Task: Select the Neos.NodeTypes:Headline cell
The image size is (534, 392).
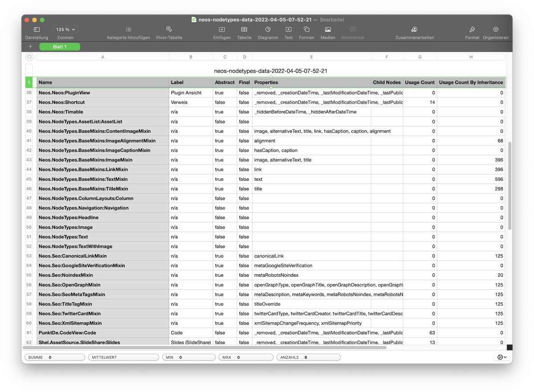Action: click(x=103, y=217)
